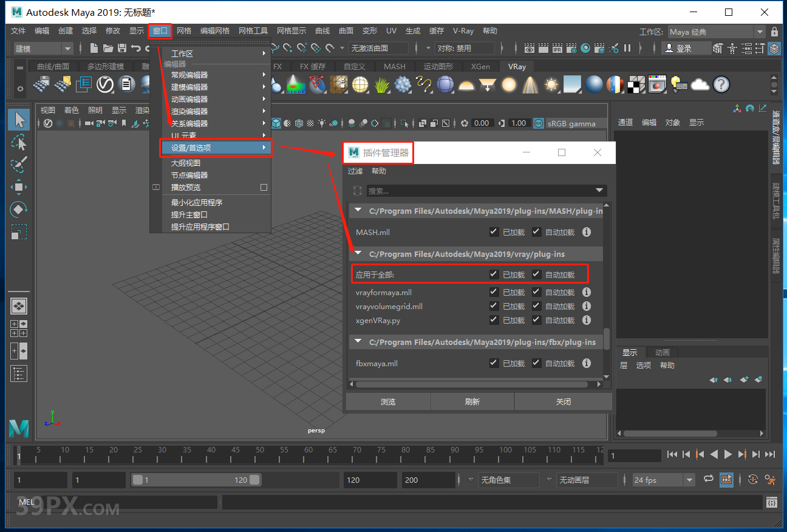787x532 pixels.
Task: Toggle Loaded in Apply to All row
Action: 494,274
